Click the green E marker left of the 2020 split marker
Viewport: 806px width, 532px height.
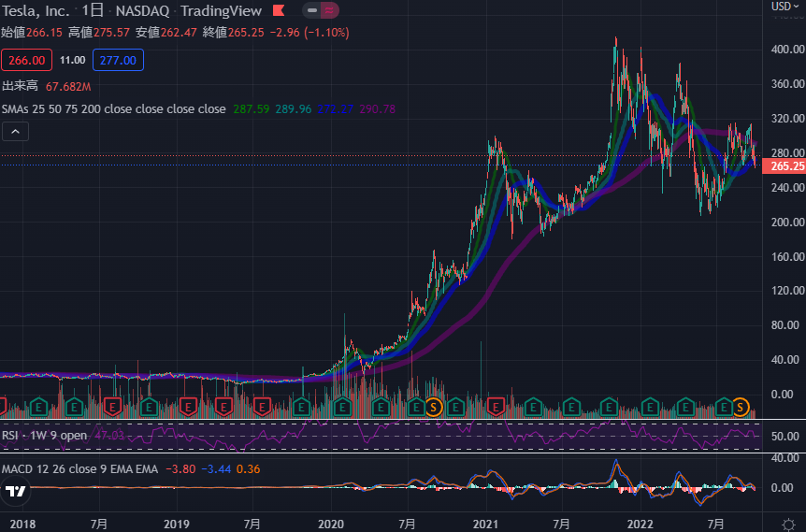coord(416,408)
